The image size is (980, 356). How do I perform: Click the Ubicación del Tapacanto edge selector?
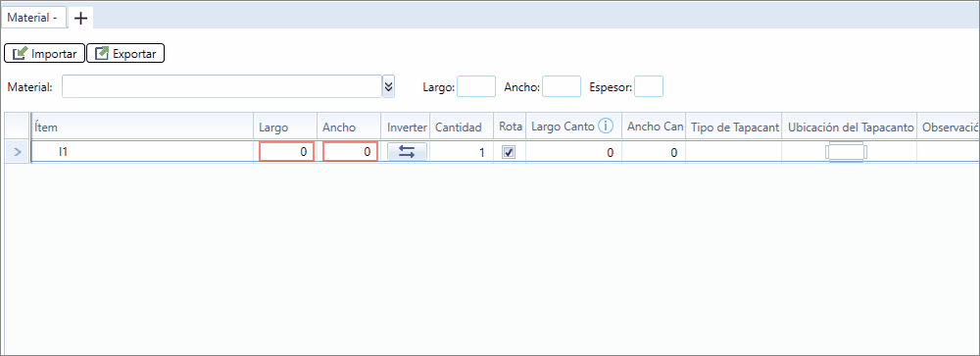(x=847, y=152)
